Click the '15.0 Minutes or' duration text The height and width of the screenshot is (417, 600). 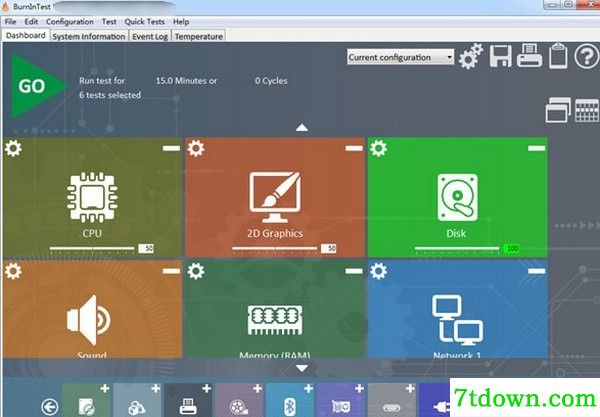pyautogui.click(x=186, y=81)
